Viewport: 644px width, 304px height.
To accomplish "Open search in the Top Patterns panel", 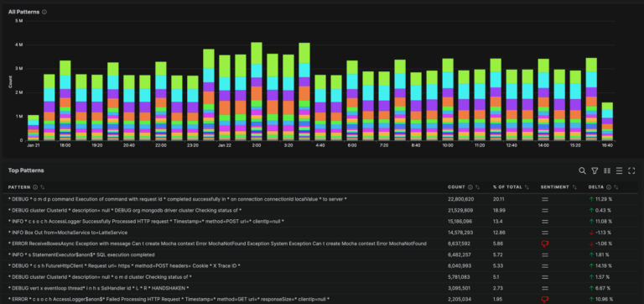I will tap(582, 170).
